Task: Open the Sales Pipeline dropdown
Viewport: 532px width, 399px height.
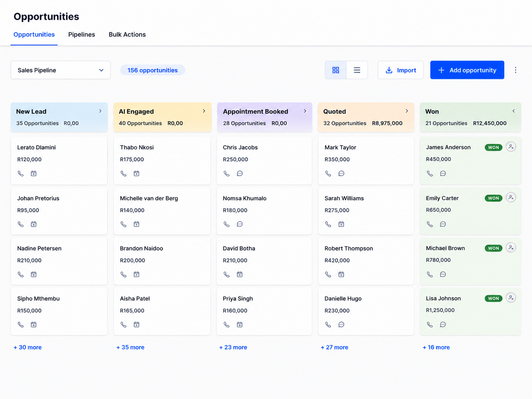Action: point(61,70)
